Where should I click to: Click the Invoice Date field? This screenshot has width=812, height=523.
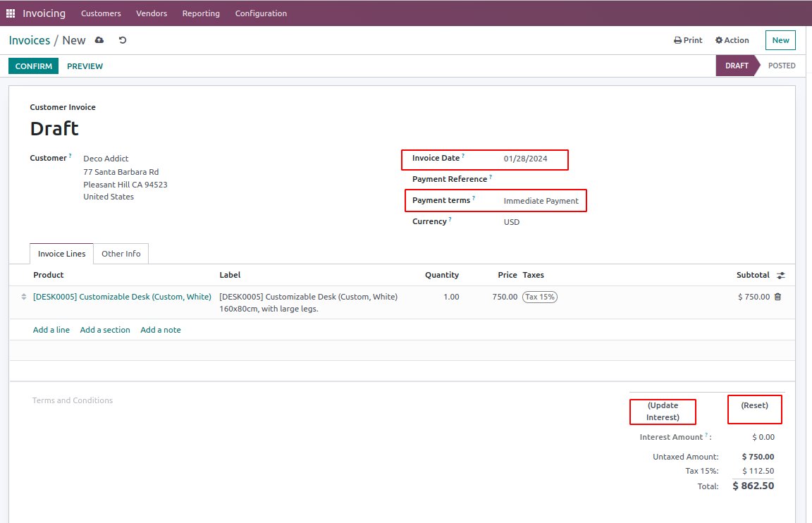525,159
